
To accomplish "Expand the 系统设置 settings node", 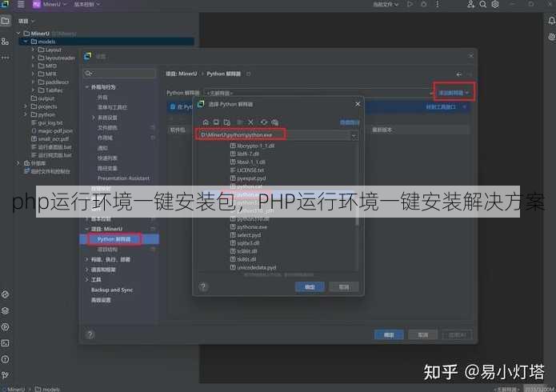I will click(x=94, y=118).
